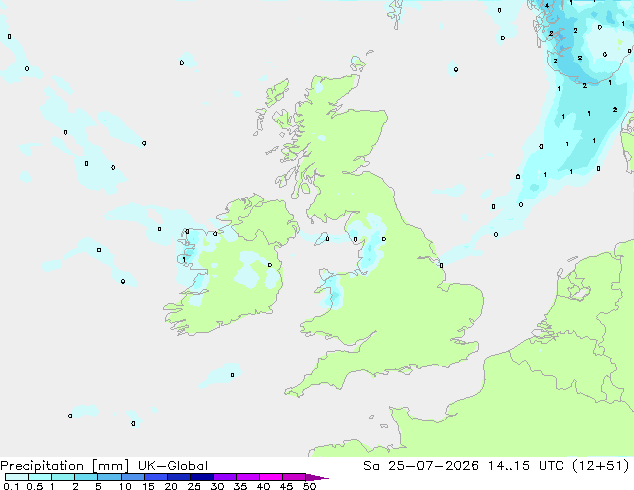The image size is (634, 490).
Task: Click the 2–5 mm legend swatch
Action: click(x=86, y=477)
